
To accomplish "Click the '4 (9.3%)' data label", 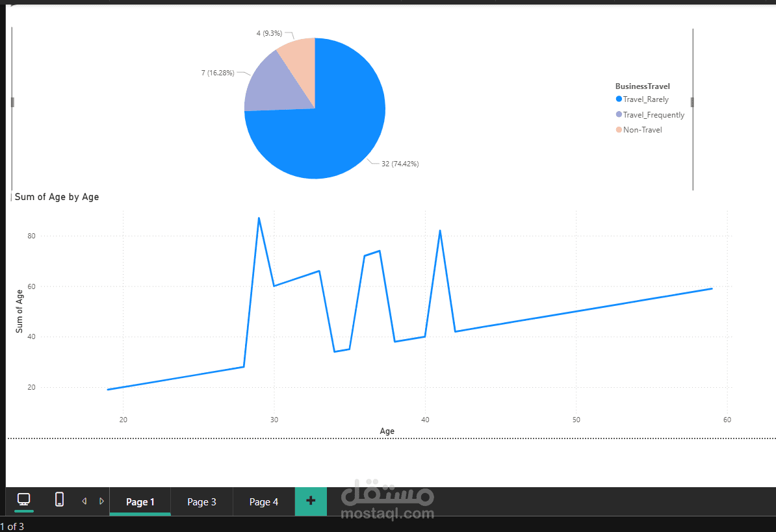I will click(x=269, y=33).
